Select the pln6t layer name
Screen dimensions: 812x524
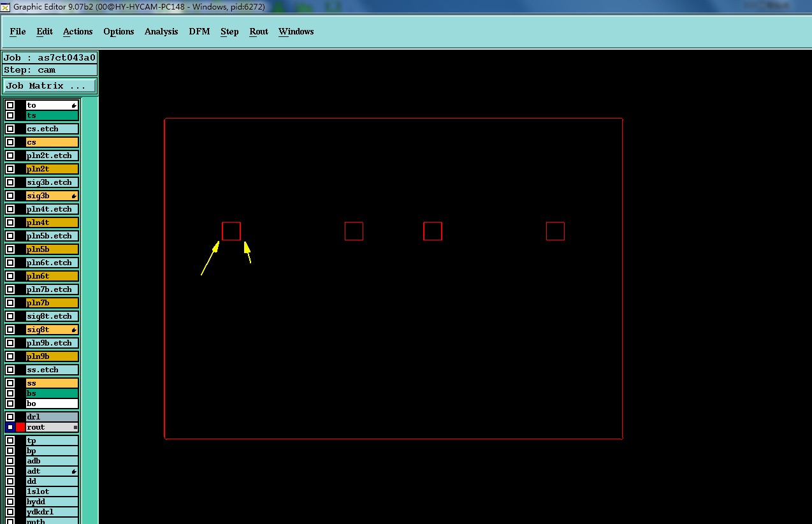[x=52, y=276]
